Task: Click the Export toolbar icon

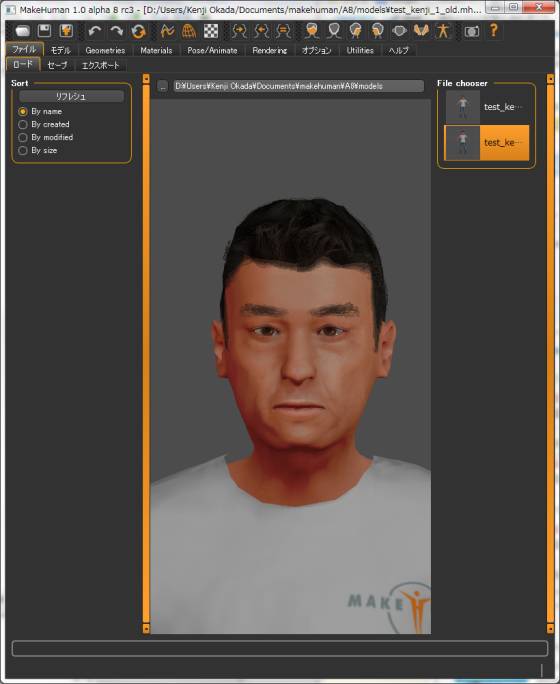Action: pos(66,31)
